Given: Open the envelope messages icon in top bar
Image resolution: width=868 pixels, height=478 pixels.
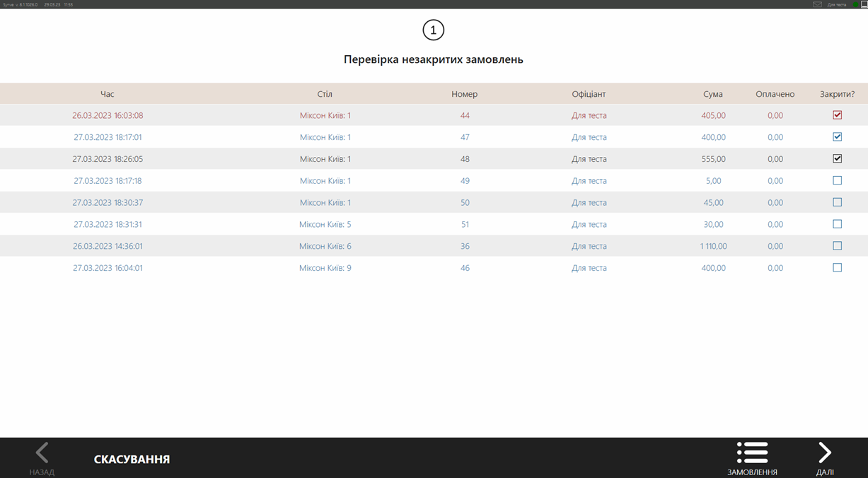Looking at the screenshot, I should [x=817, y=4].
